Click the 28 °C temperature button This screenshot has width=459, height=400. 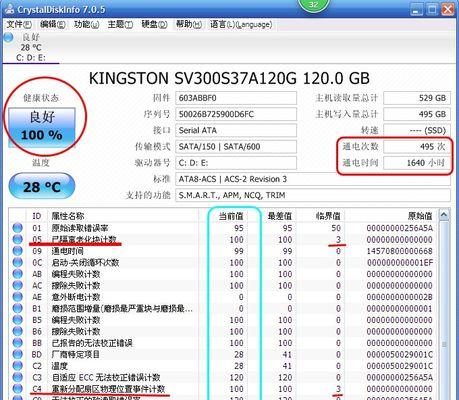click(x=42, y=187)
